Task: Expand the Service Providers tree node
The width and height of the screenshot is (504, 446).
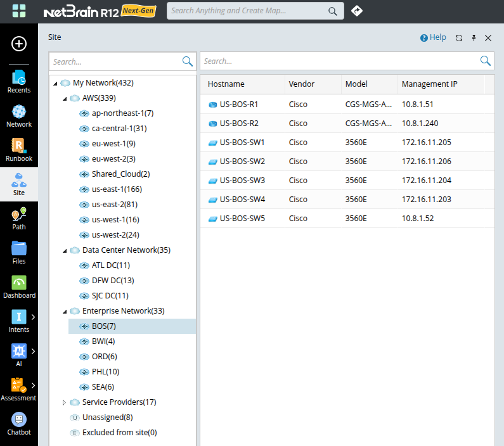Action: point(65,402)
